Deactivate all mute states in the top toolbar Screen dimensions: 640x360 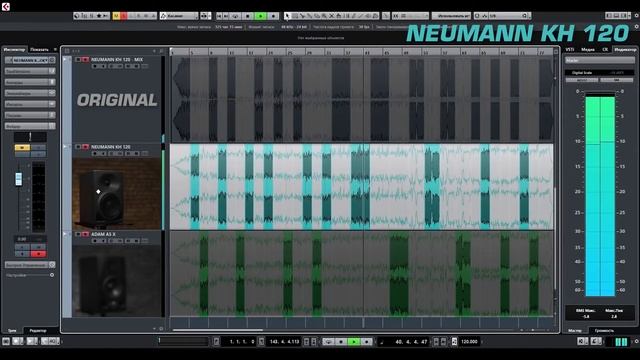(x=116, y=16)
